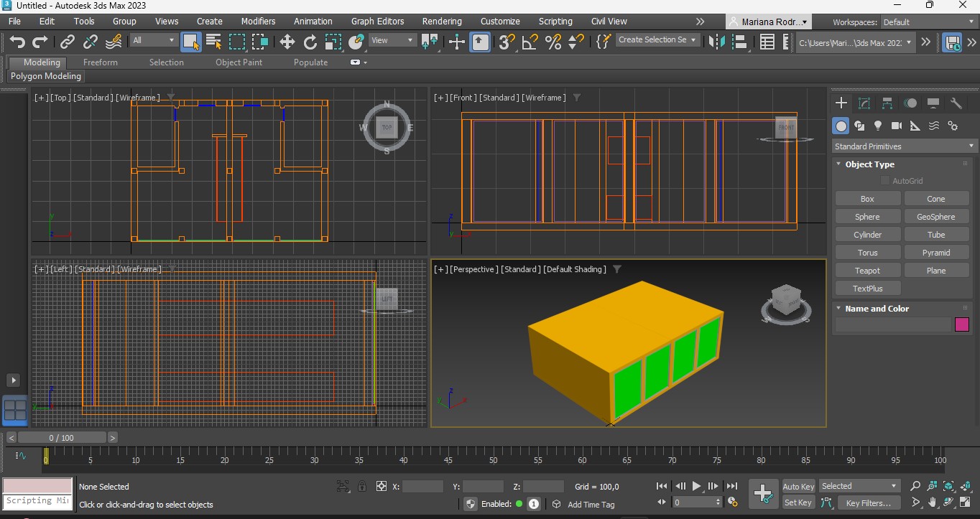Image resolution: width=980 pixels, height=519 pixels.
Task: Click the Mirror tool icon
Action: coord(717,42)
